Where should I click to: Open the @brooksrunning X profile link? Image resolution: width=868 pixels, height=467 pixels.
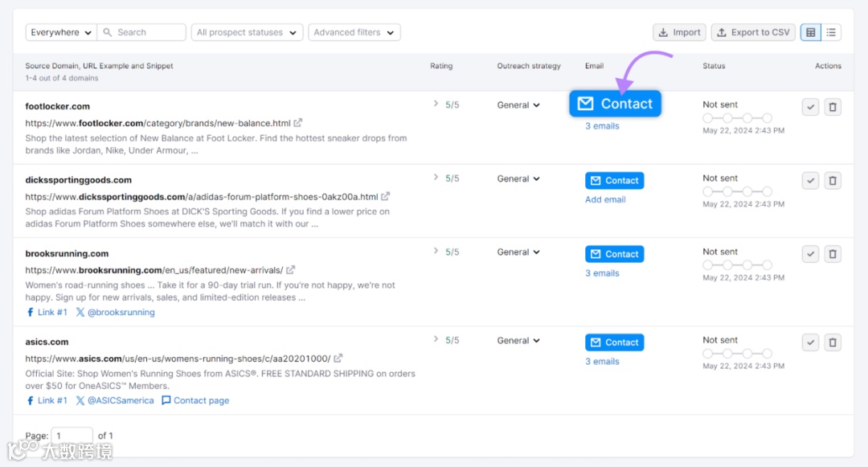tap(115, 312)
